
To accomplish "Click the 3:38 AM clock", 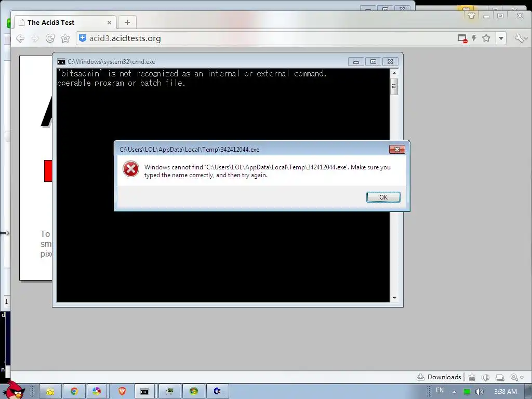I will (506, 392).
